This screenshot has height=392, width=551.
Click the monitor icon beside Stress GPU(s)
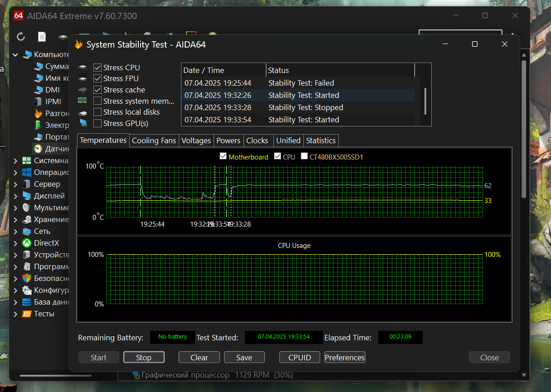click(83, 123)
